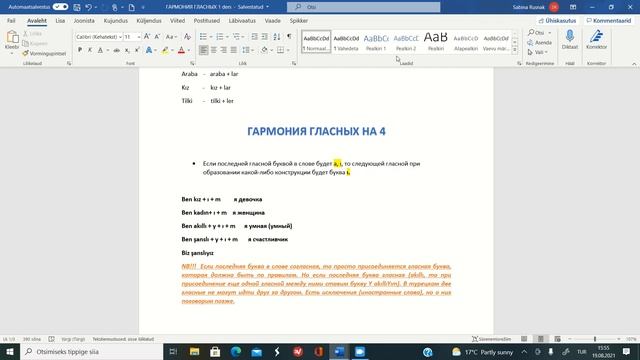The height and width of the screenshot is (360, 640).
Task: Increase paragraph indent
Action: pyautogui.click(x=265, y=37)
